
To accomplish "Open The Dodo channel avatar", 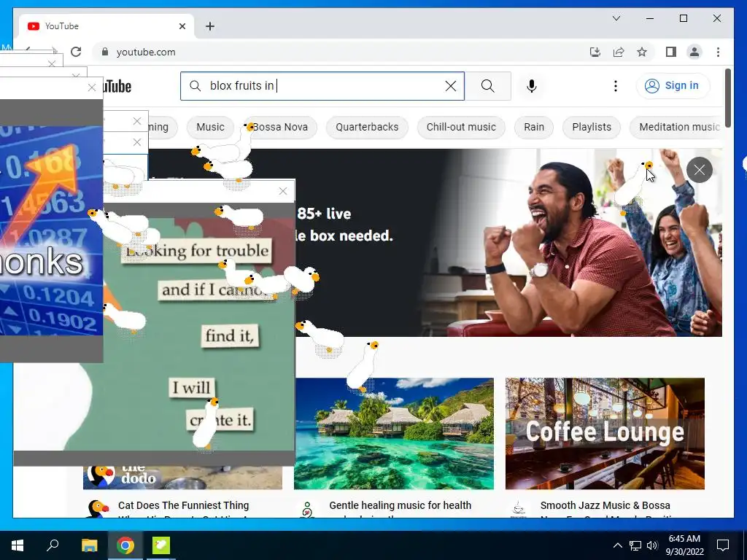I will [97, 508].
